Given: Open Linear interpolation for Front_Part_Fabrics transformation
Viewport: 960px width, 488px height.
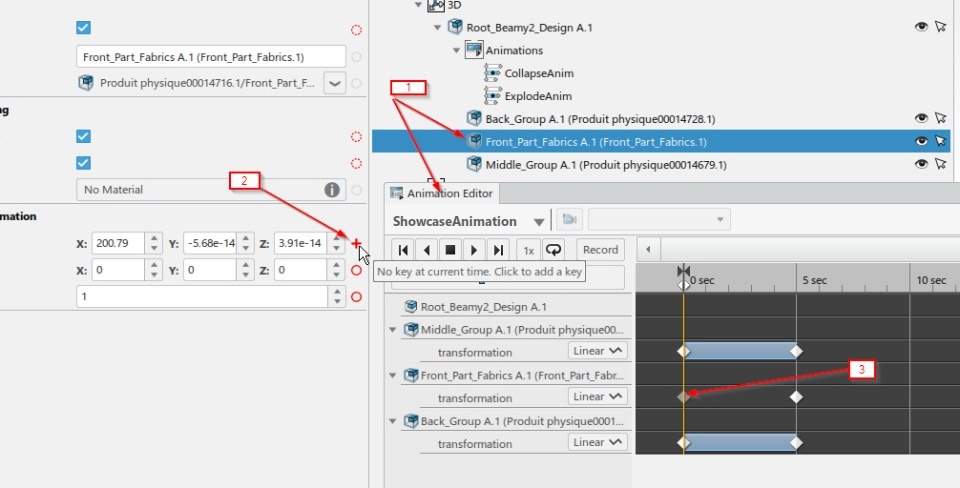Looking at the screenshot, I should [x=598, y=397].
